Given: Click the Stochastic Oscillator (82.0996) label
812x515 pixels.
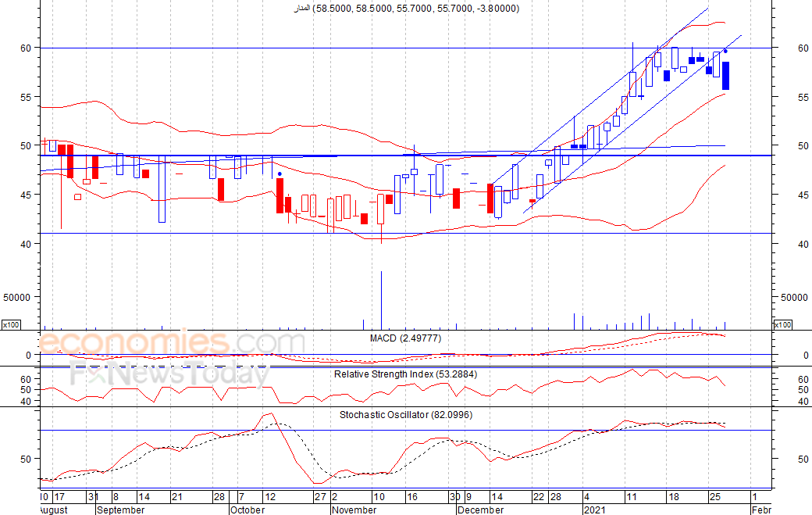Looking at the screenshot, I should [406, 414].
